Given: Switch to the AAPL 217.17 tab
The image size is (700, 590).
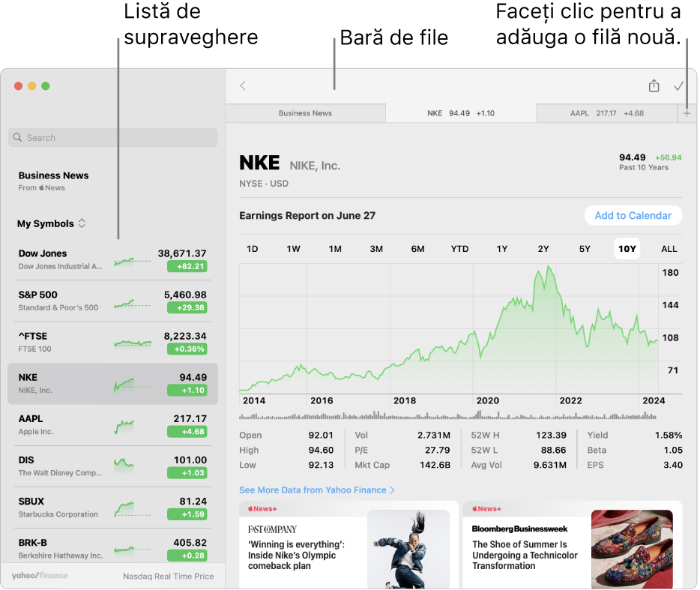Looking at the screenshot, I should click(x=607, y=113).
